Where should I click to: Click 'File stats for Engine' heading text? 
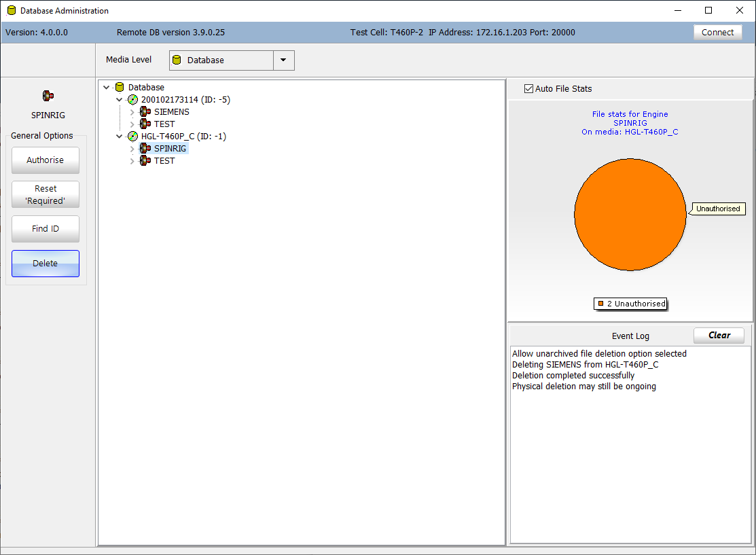click(x=630, y=114)
